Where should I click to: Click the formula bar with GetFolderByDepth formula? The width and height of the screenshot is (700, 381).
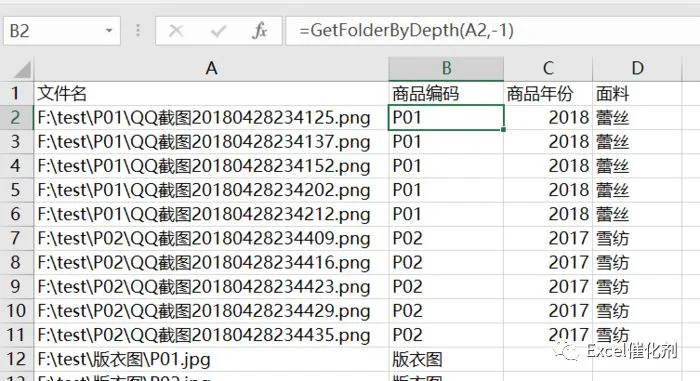(x=492, y=31)
